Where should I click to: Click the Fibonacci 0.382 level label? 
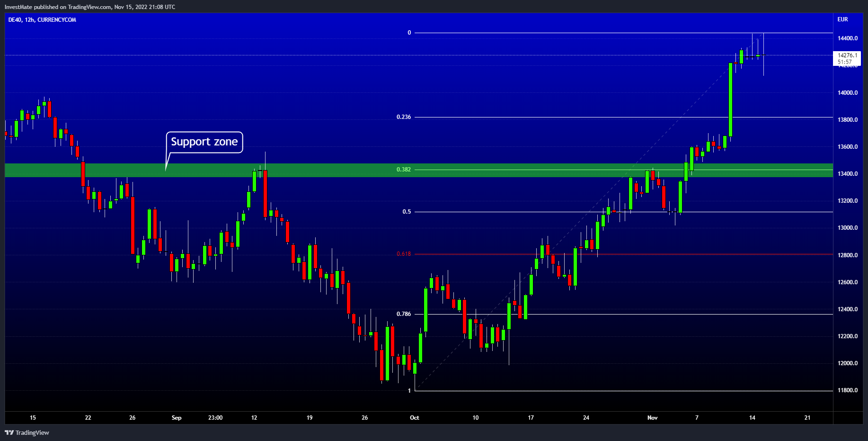tap(404, 170)
